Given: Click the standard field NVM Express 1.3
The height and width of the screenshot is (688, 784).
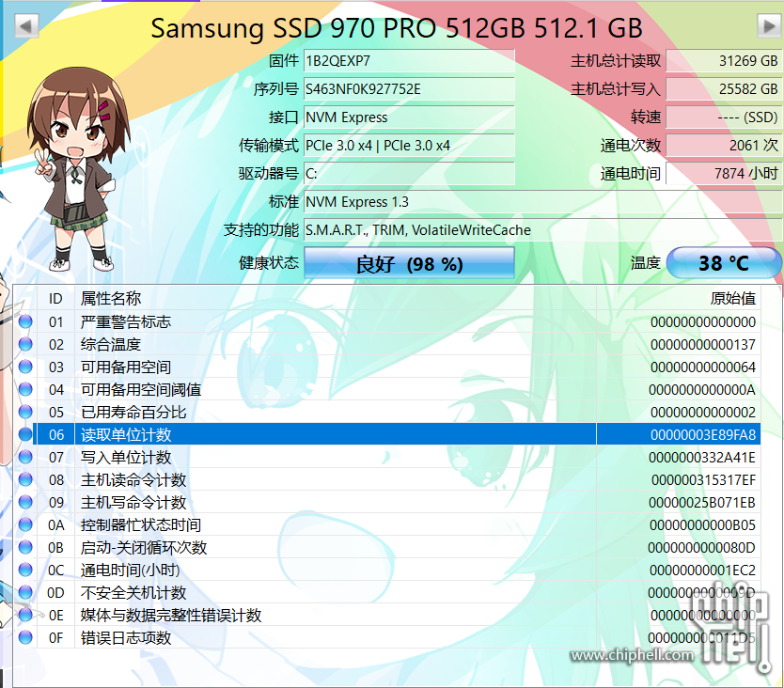Looking at the screenshot, I should click(543, 201).
